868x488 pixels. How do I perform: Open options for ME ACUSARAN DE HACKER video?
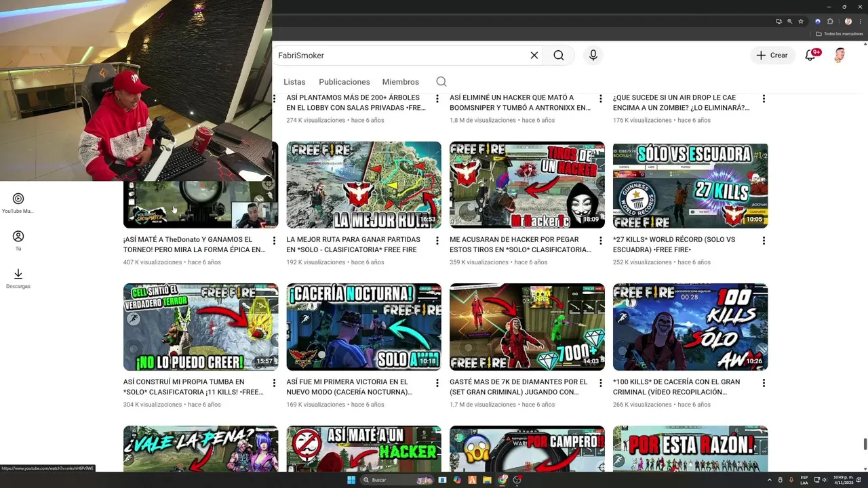click(x=601, y=241)
